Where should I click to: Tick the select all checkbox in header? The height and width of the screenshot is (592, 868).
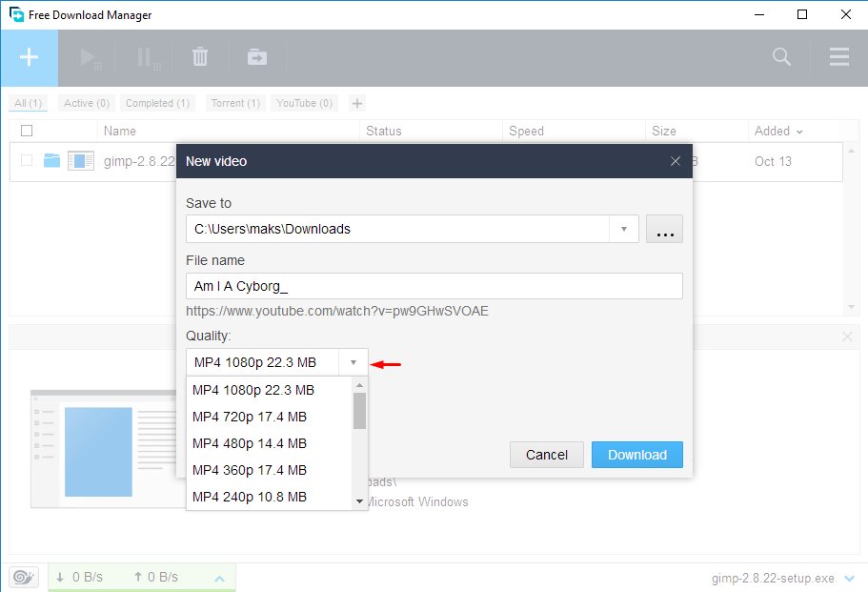point(27,131)
